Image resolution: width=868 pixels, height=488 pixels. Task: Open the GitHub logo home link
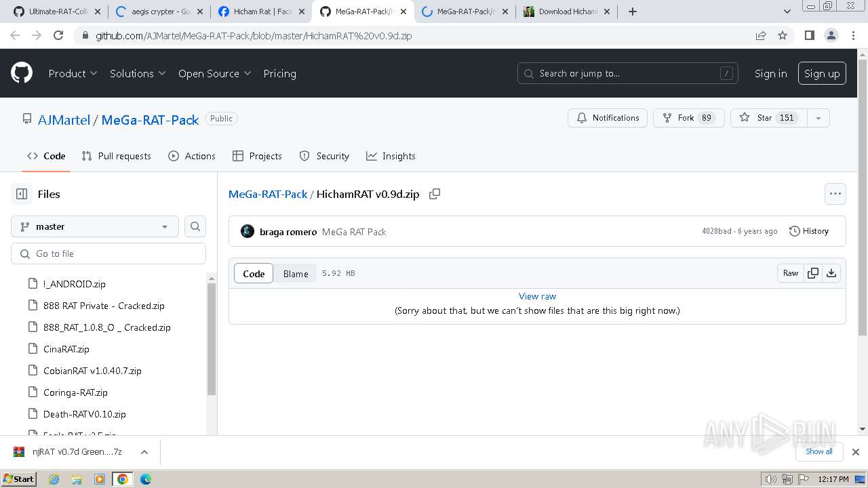[x=22, y=73]
